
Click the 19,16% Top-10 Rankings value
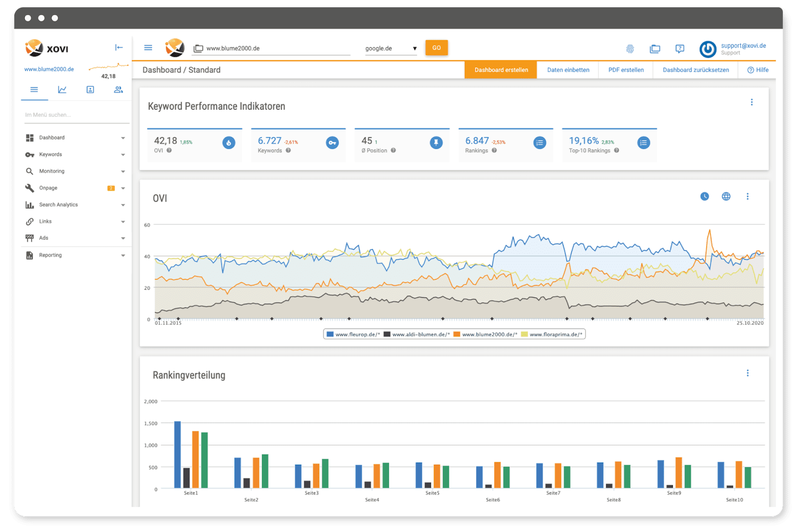coord(584,141)
